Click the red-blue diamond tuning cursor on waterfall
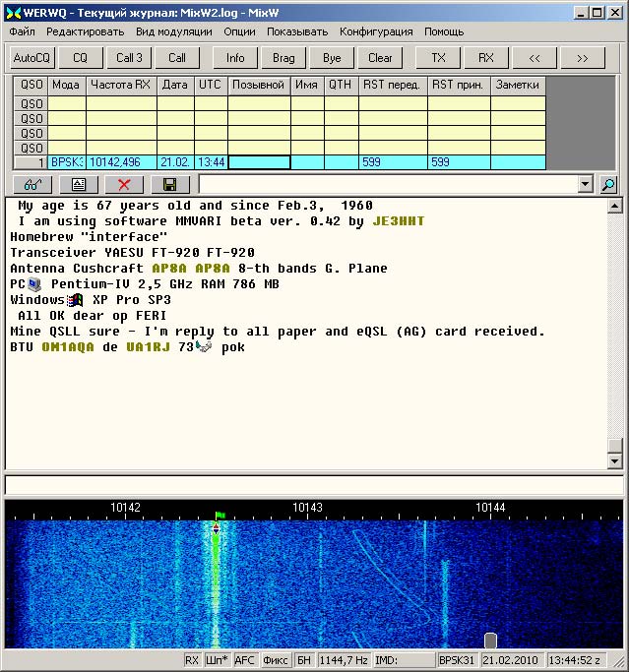Image resolution: width=629 pixels, height=672 pixels. click(217, 529)
